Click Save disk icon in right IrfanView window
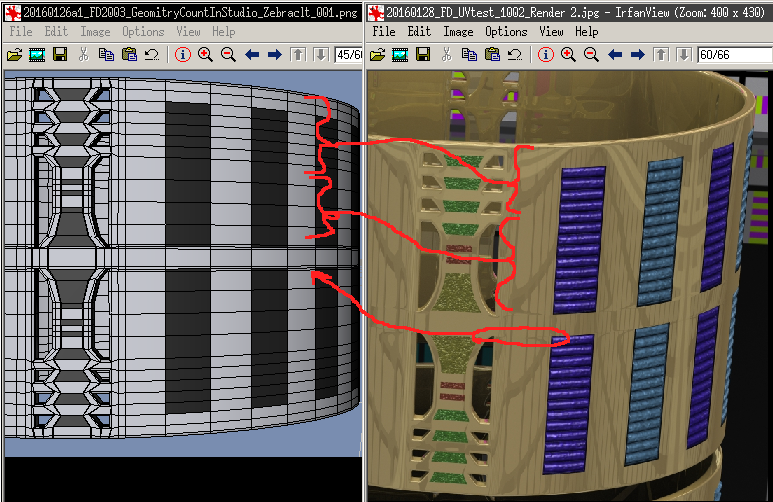The image size is (773, 502). 423,54
